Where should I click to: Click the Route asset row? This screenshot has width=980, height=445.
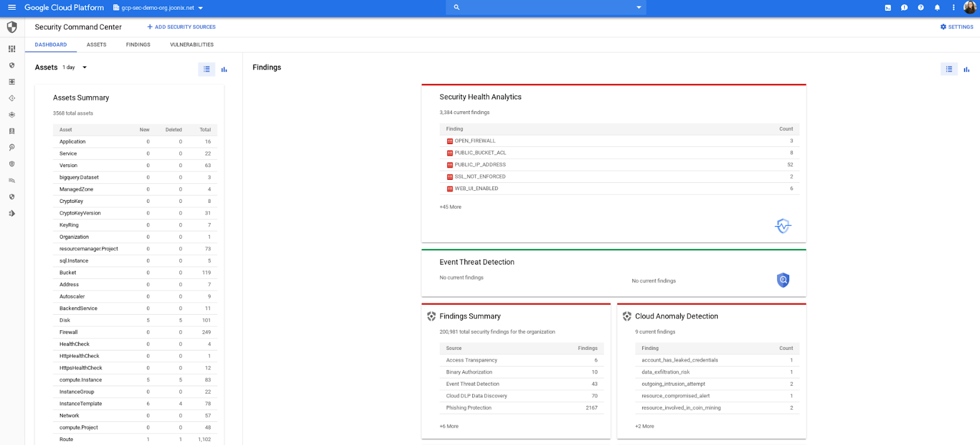point(135,439)
